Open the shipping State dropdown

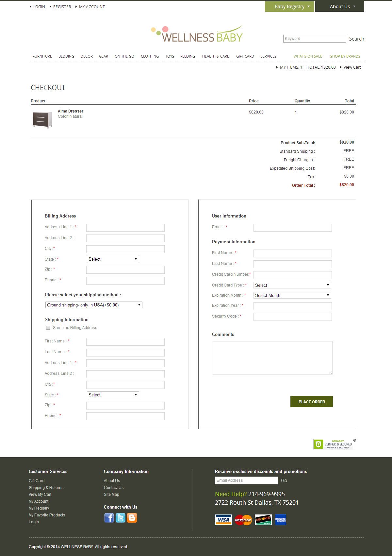[113, 395]
